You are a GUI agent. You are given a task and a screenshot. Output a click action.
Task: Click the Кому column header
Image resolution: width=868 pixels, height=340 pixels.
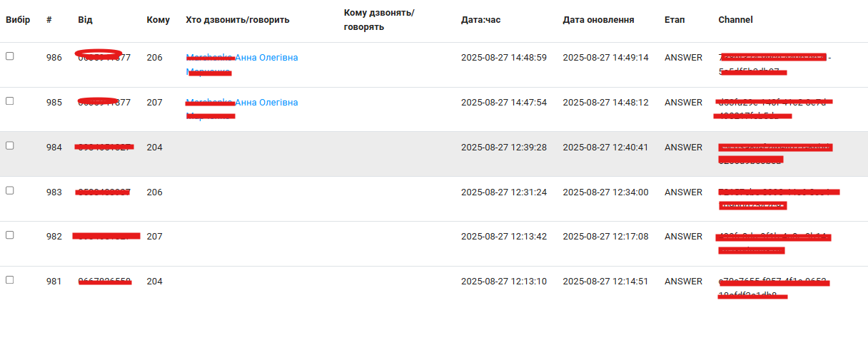tap(158, 20)
